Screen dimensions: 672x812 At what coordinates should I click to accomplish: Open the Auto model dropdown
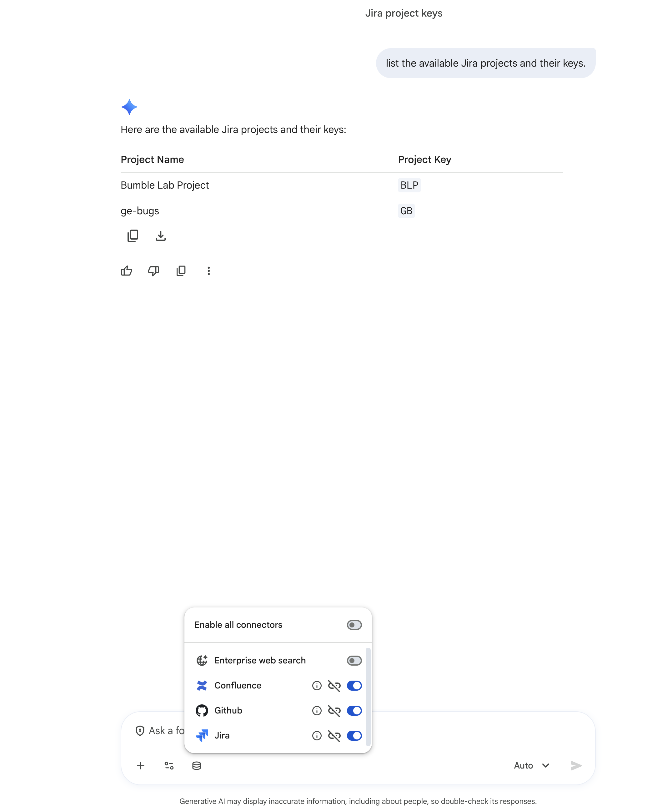pyautogui.click(x=531, y=766)
